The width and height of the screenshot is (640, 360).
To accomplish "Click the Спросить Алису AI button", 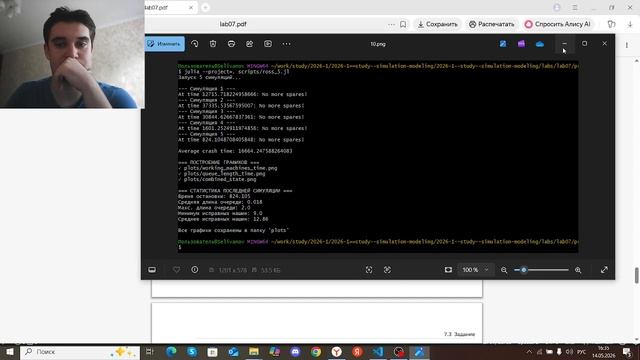I will pos(558,24).
